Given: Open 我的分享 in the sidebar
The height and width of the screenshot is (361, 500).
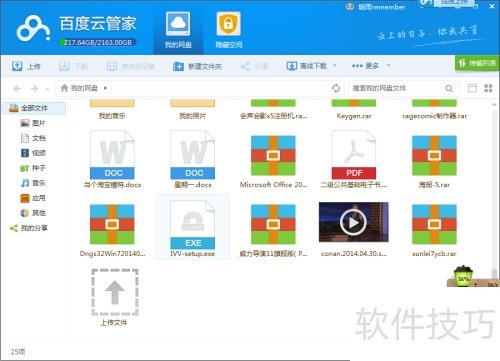Looking at the screenshot, I should 29,228.
